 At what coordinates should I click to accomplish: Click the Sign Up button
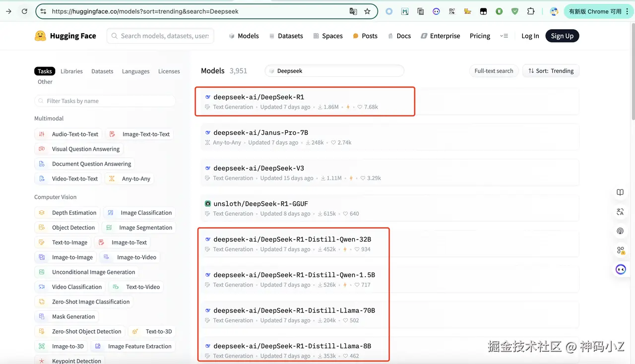[x=562, y=36]
